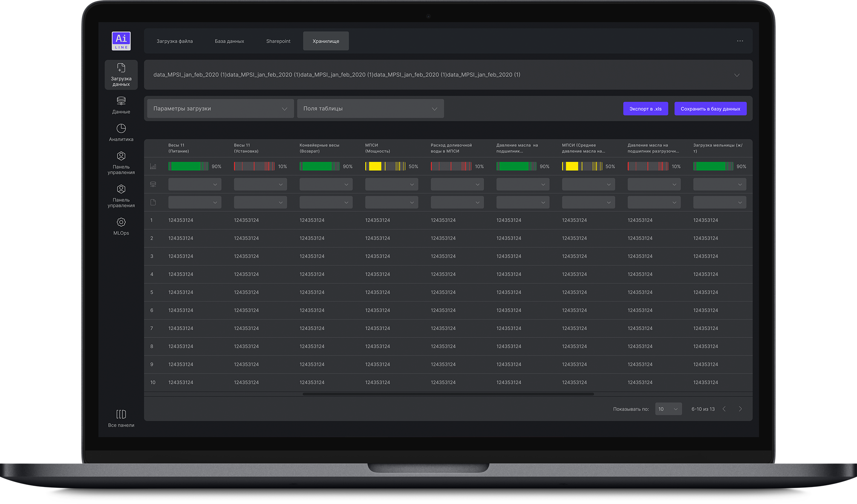The image size is (857, 504).
Task: Click the three-dots more options icon
Action: (740, 41)
